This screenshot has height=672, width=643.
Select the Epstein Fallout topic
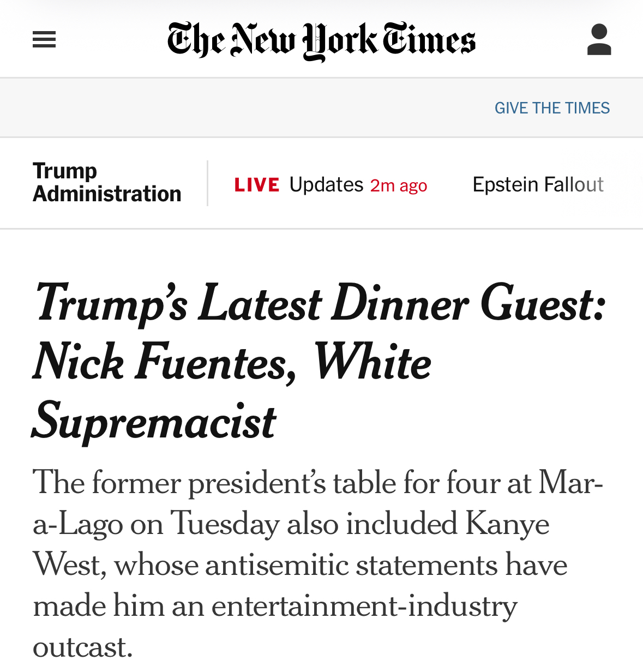(538, 185)
